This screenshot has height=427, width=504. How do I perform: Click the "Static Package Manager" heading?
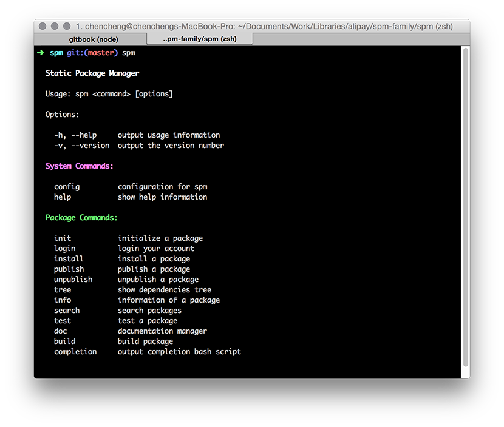[92, 73]
